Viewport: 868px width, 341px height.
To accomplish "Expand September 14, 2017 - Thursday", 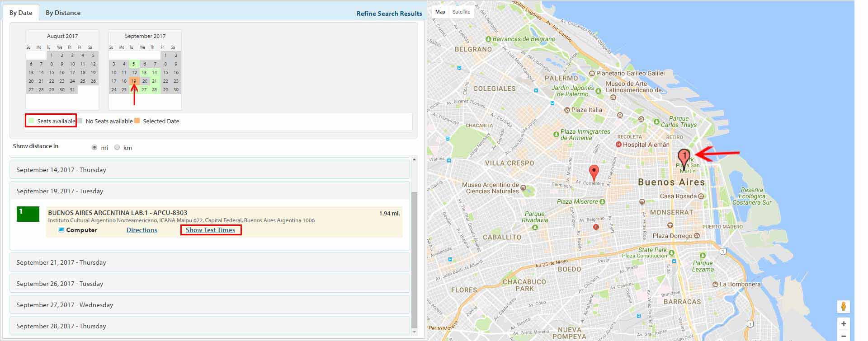I will 210,170.
